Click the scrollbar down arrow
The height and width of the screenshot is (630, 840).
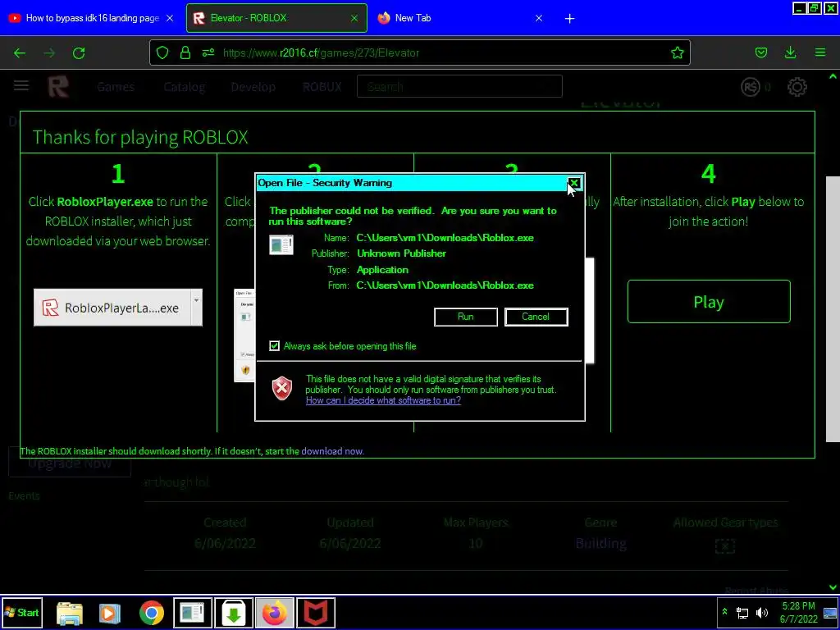click(833, 587)
